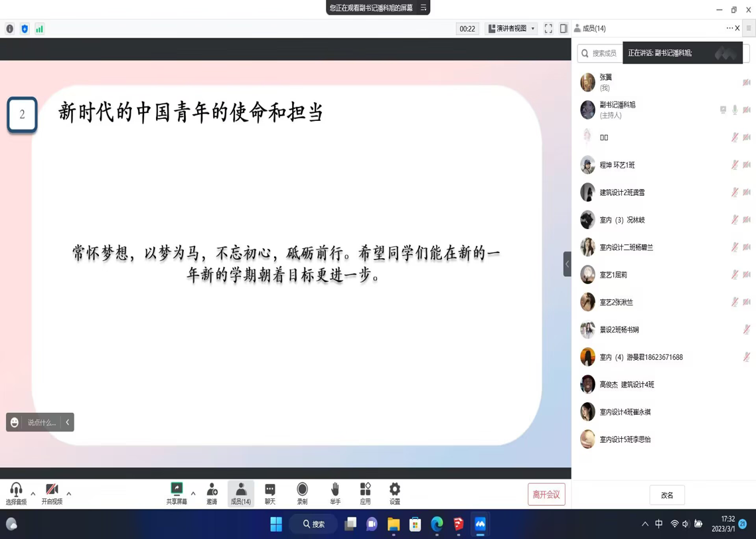Click the 离开会议 leave meeting button
The height and width of the screenshot is (539, 756).
click(x=546, y=495)
